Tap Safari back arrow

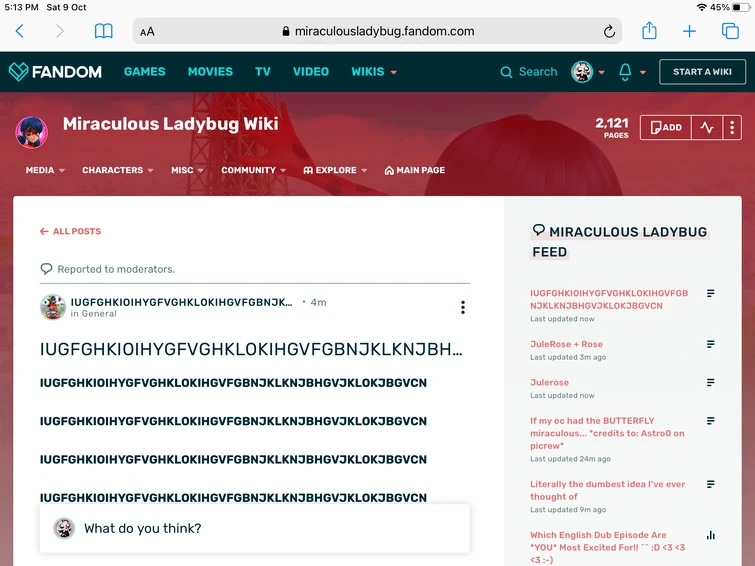point(20,31)
